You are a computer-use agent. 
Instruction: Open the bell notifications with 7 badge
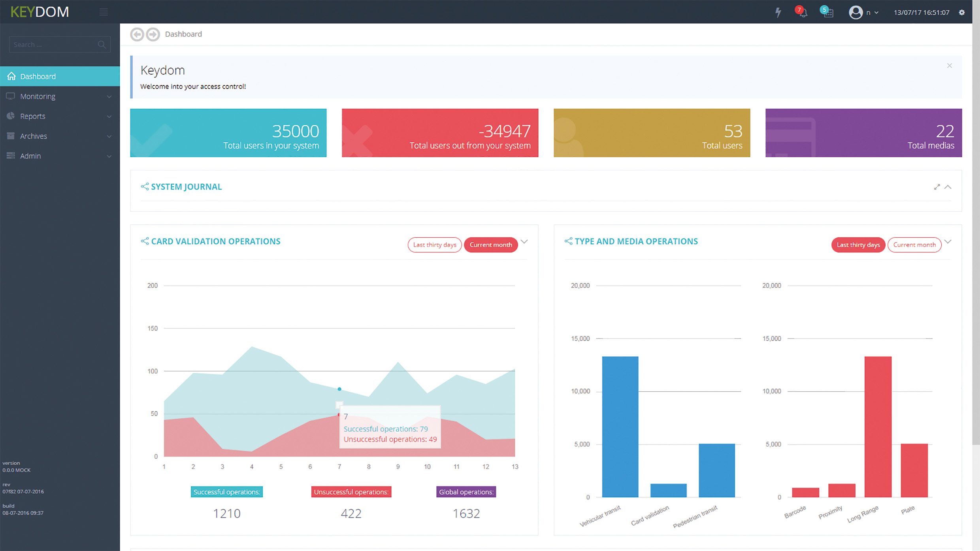coord(802,11)
